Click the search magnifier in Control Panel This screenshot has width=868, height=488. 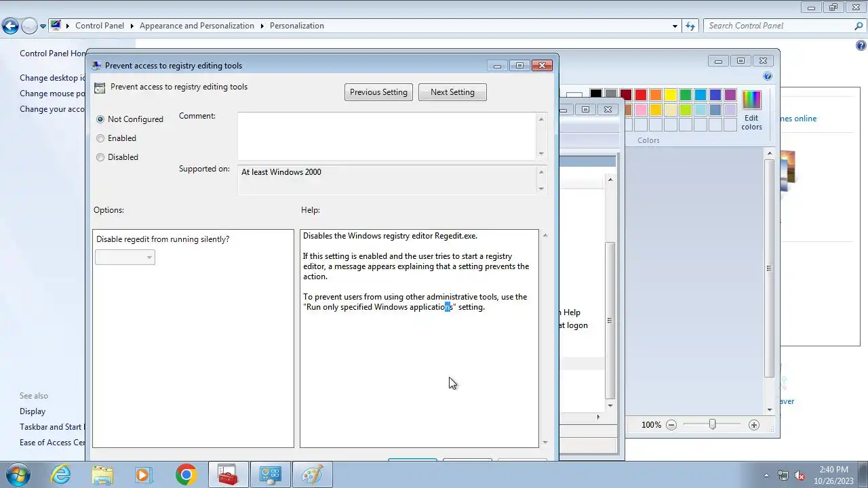(x=859, y=26)
